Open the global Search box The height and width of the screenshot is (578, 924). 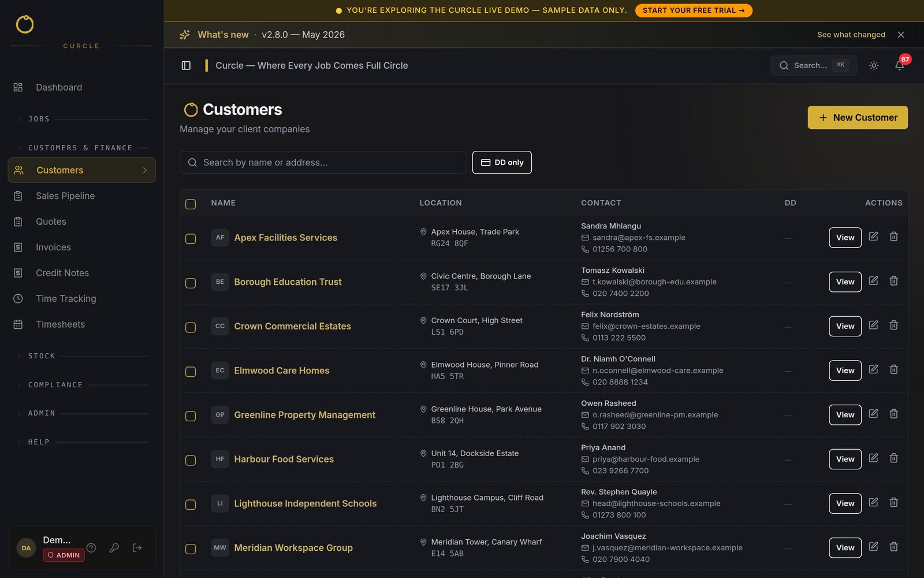tap(813, 65)
